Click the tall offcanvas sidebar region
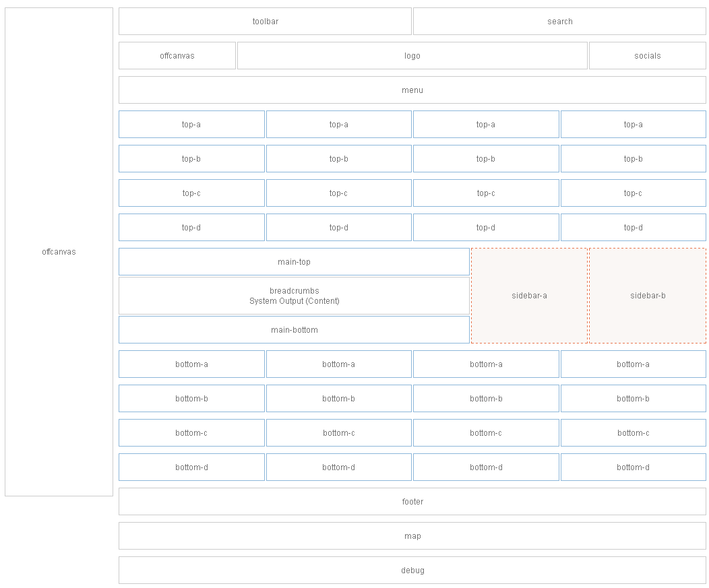 point(59,252)
